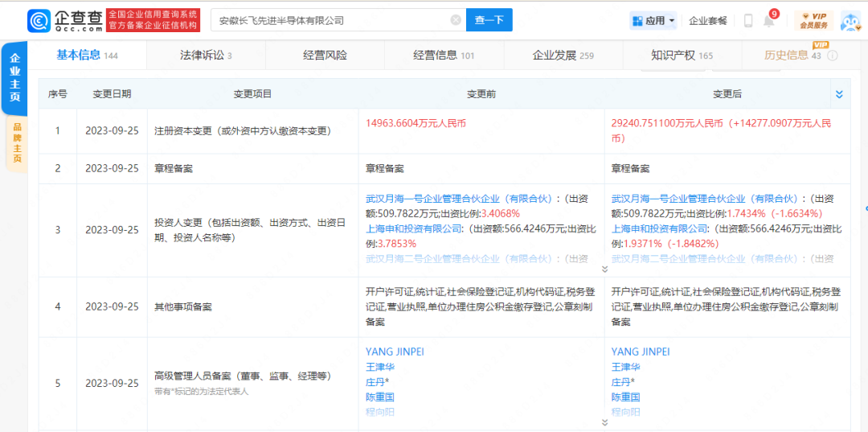Open 庄丹* link in 变更后 column
This screenshot has height=432, width=868.
pos(623,381)
